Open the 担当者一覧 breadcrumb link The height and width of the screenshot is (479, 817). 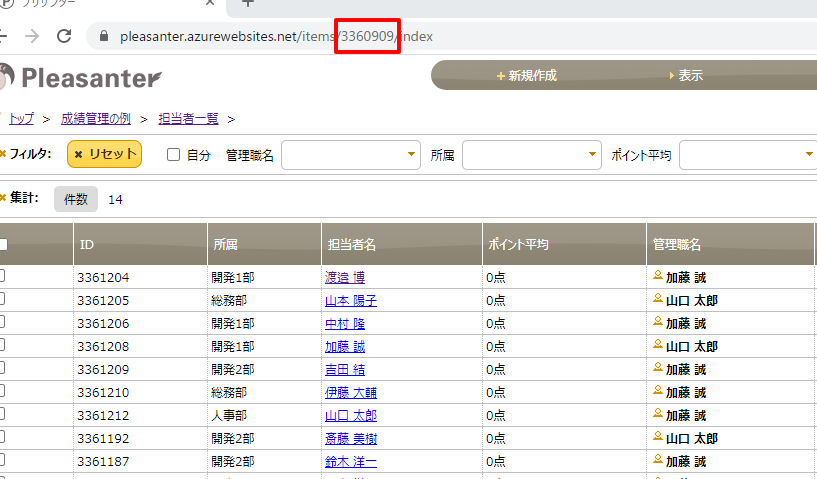[x=189, y=119]
